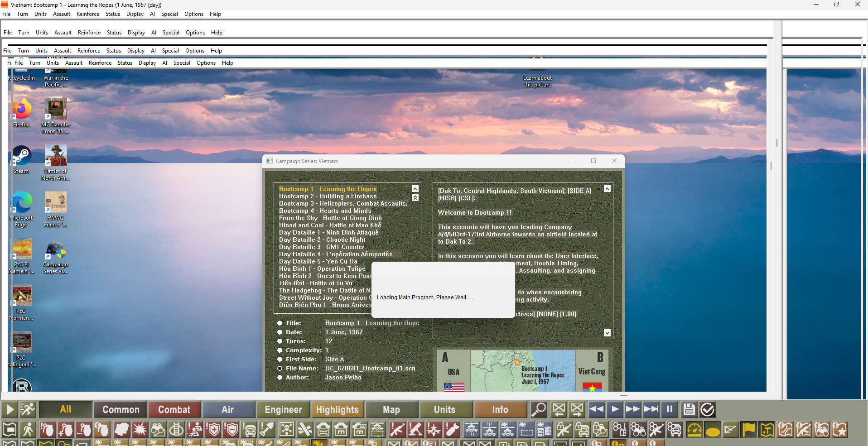Open the magnifying glass find tool
This screenshot has width=868, height=446.
(539, 409)
